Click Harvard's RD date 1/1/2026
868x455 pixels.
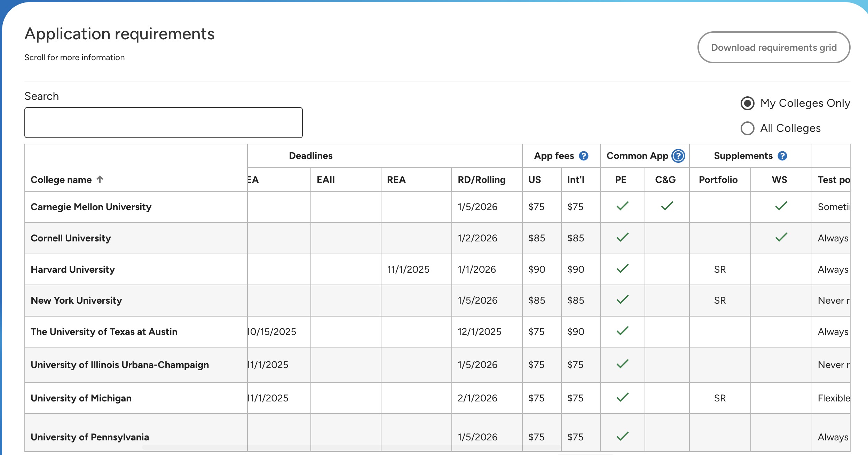pos(477,270)
